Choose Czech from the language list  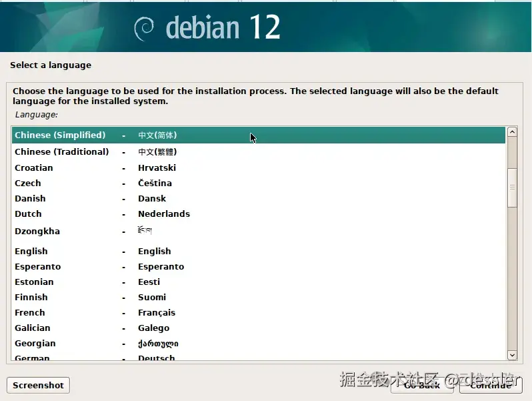259,183
